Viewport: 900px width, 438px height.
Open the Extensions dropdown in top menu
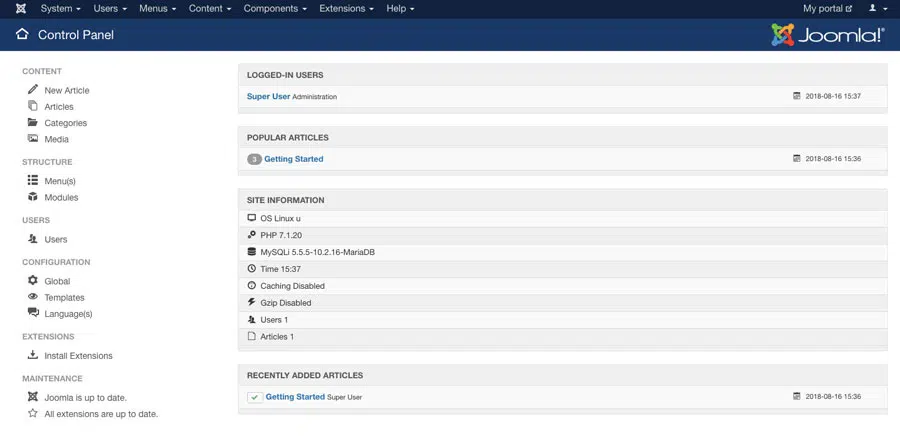click(x=347, y=9)
